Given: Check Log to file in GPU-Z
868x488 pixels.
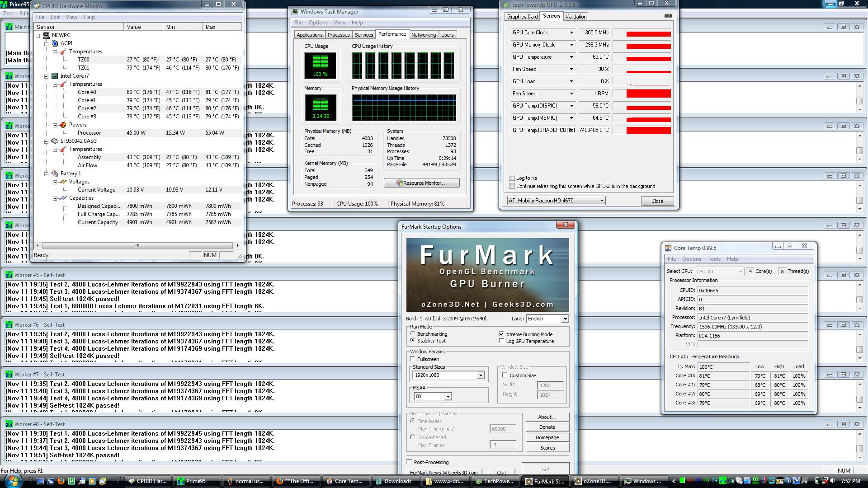Looking at the screenshot, I should (512, 178).
